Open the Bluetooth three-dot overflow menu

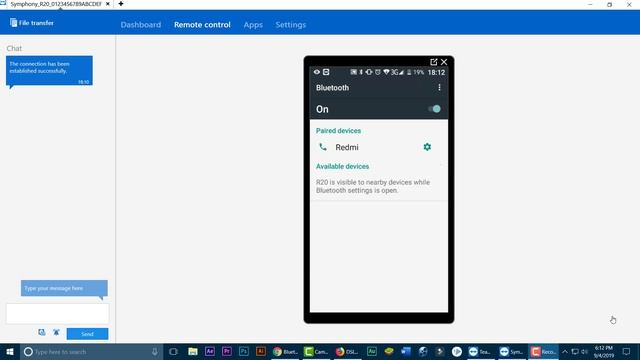pos(439,87)
